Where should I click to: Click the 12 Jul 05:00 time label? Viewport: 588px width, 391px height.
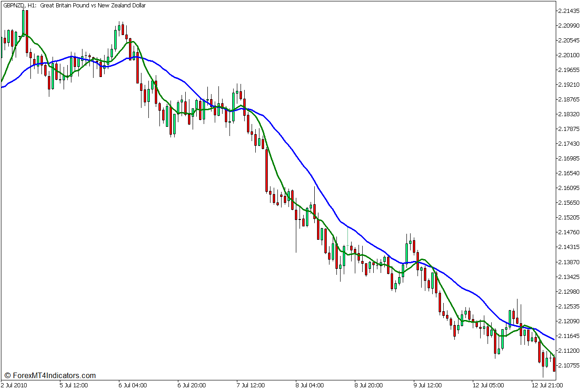[488, 385]
